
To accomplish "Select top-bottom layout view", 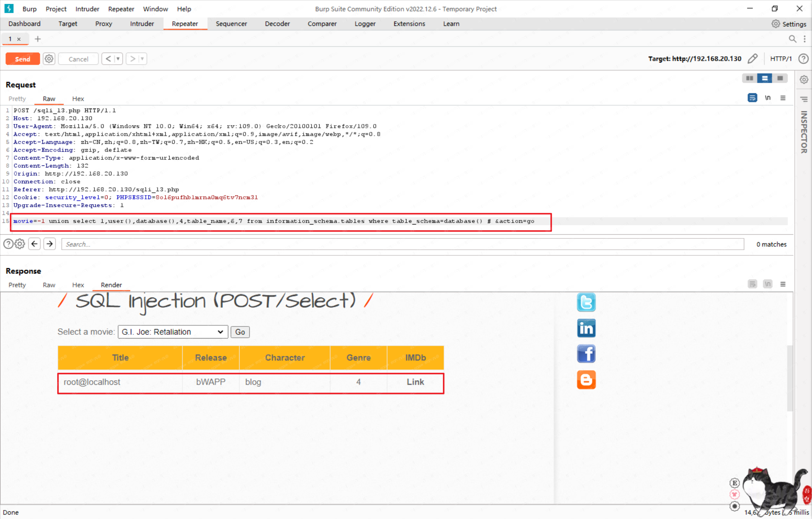I will pyautogui.click(x=765, y=78).
